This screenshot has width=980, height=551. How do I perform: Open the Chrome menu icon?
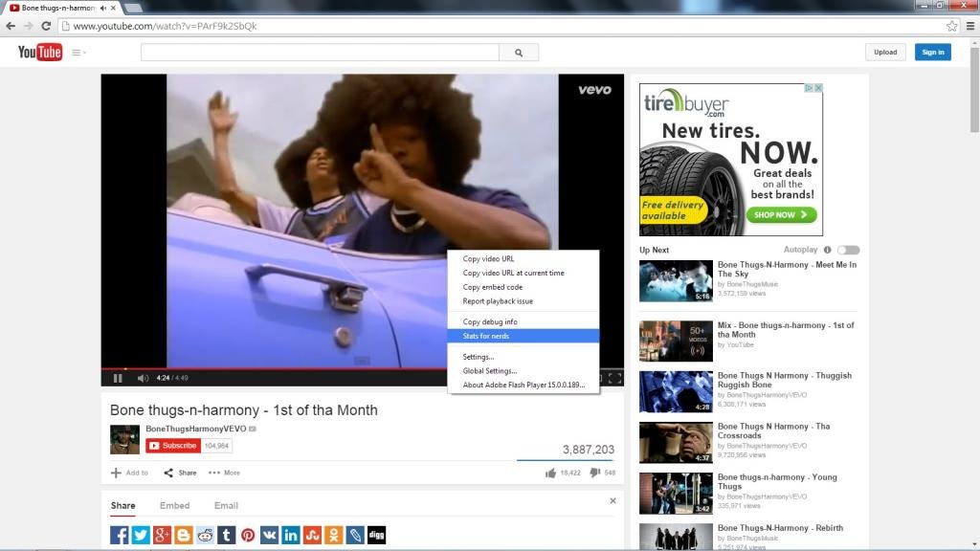coord(970,26)
